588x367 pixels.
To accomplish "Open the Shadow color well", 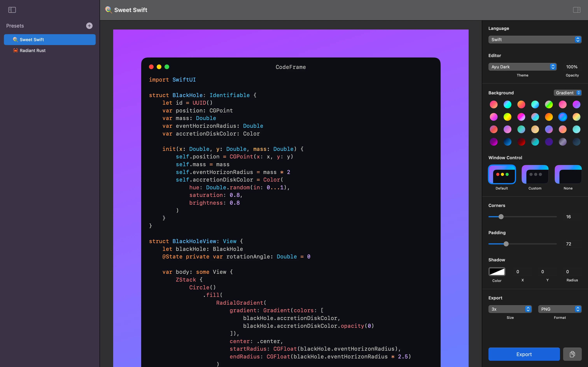I will click(x=497, y=272).
